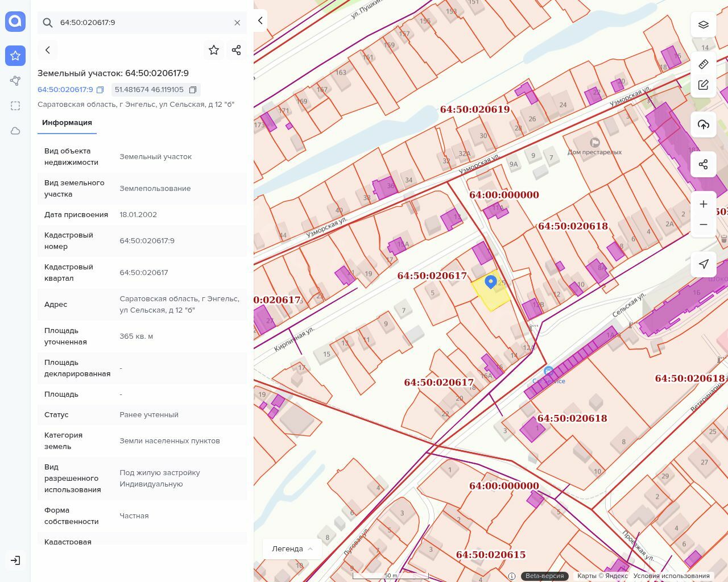Image resolution: width=728 pixels, height=582 pixels.
Task: Click the cloud upload icon on map
Action: point(704,124)
